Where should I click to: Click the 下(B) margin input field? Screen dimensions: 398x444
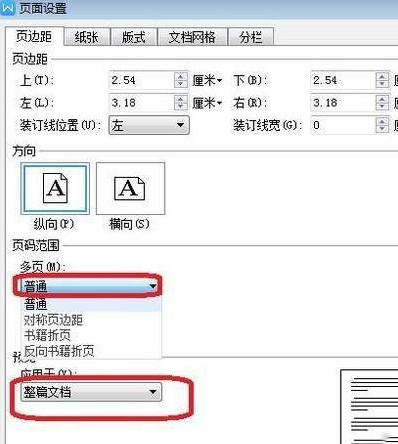[x=343, y=80]
